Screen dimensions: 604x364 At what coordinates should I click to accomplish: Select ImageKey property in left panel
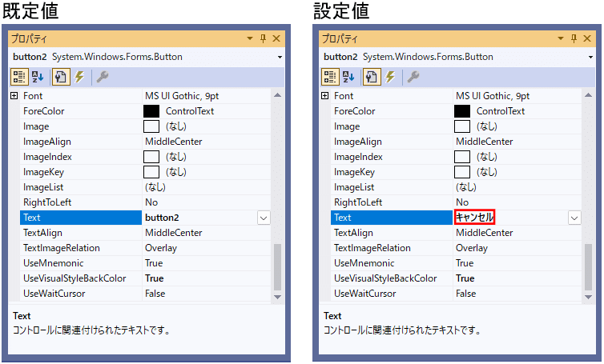[81, 172]
